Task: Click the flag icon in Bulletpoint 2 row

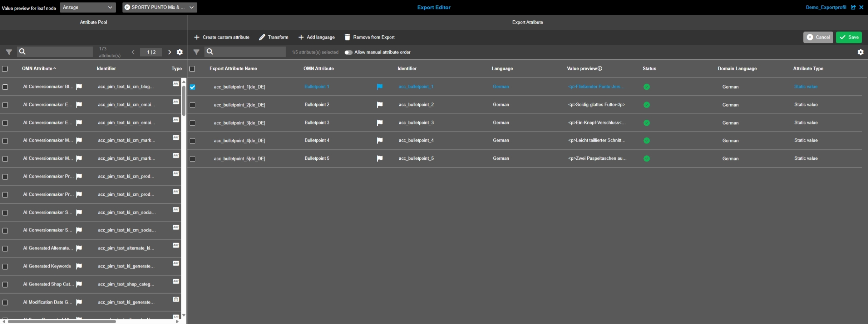Action: 380,105
